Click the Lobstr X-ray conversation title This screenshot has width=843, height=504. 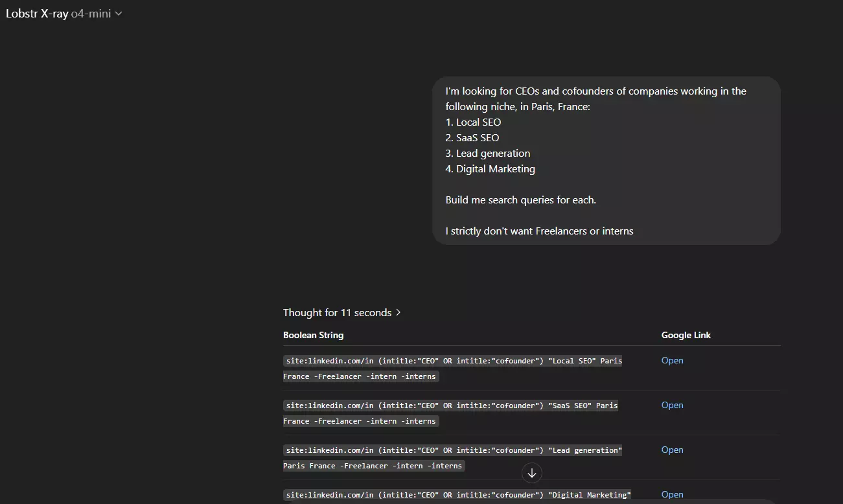click(36, 12)
